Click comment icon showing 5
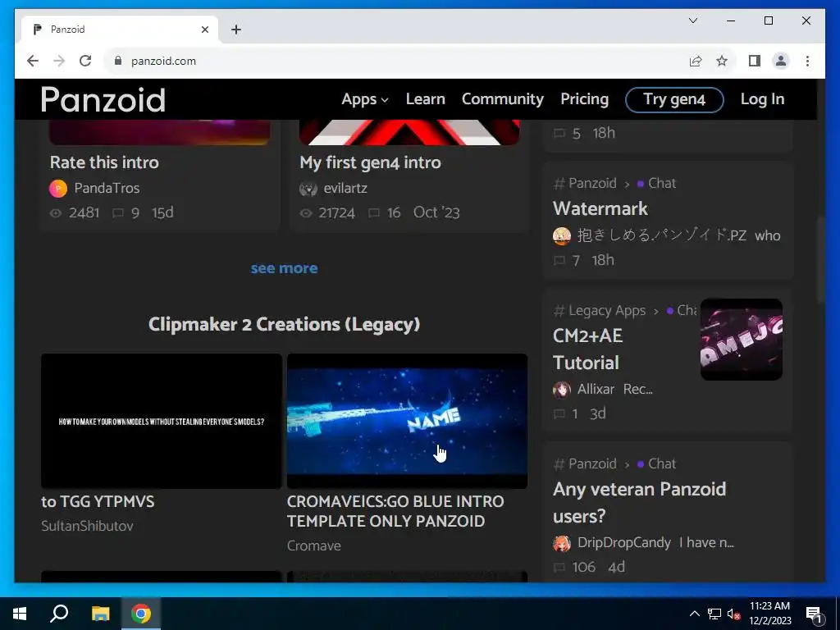 [x=559, y=134]
